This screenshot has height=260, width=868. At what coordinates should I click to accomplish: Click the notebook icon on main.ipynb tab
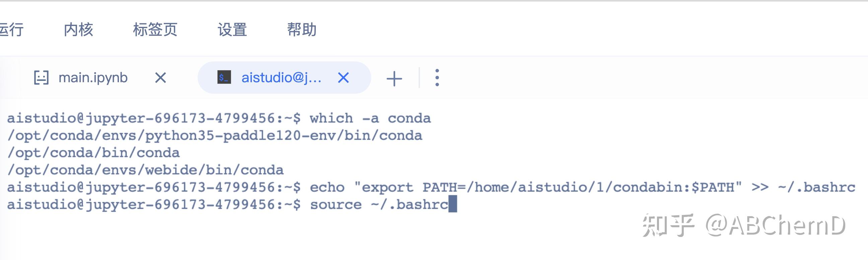click(43, 78)
